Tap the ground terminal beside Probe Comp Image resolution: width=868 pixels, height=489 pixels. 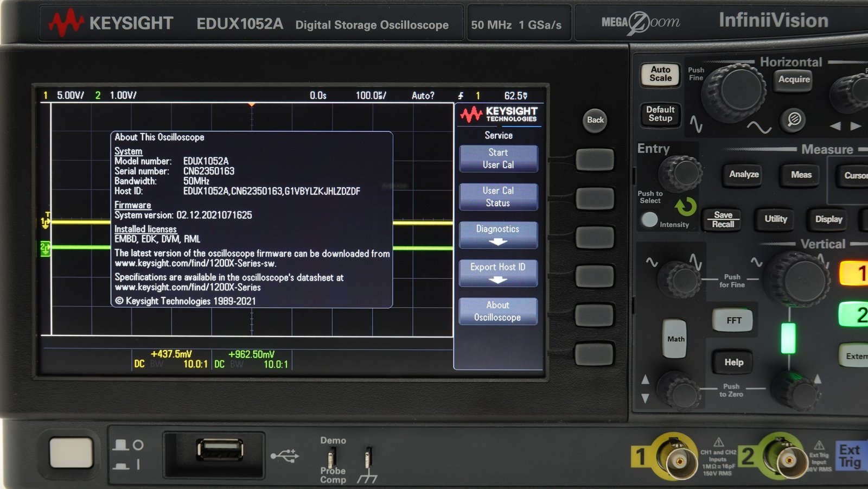[x=368, y=458]
